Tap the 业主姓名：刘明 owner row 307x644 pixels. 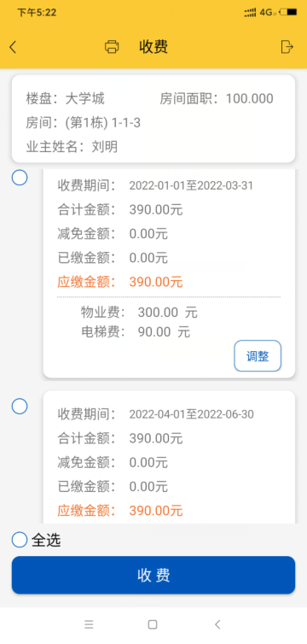pyautogui.click(x=72, y=147)
